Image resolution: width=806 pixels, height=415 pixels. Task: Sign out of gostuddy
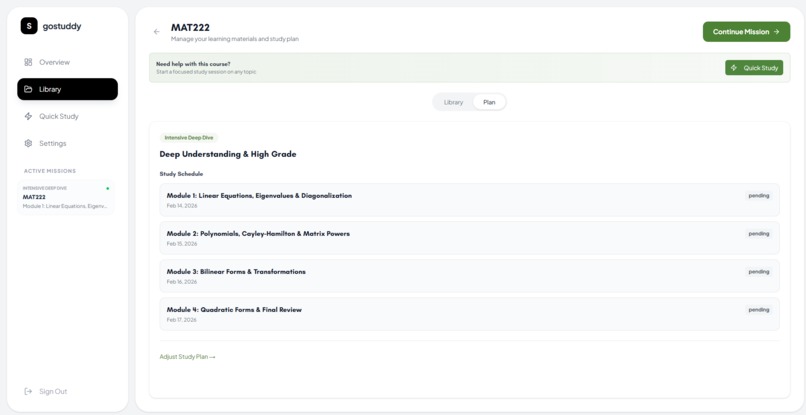[x=46, y=391]
